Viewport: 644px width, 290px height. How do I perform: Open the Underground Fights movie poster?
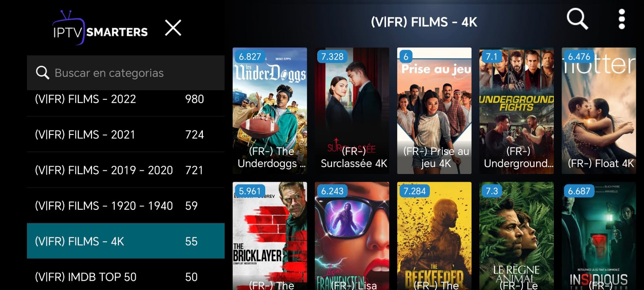tap(516, 111)
